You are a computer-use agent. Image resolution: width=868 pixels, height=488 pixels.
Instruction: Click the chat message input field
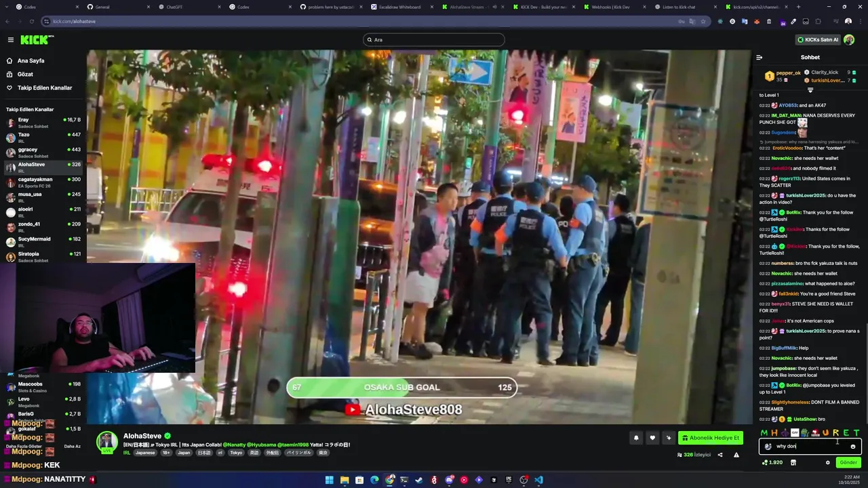(x=810, y=447)
